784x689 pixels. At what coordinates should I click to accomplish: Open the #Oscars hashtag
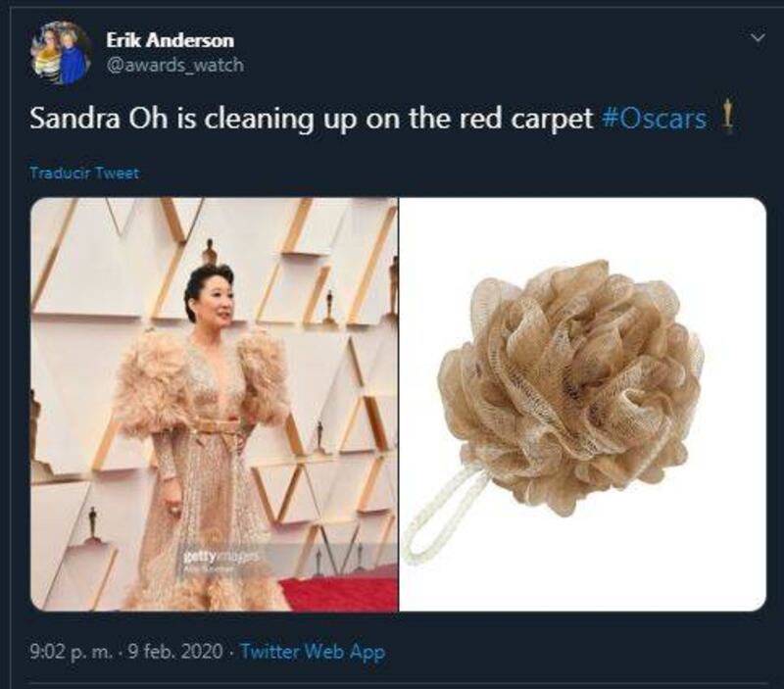pos(655,119)
